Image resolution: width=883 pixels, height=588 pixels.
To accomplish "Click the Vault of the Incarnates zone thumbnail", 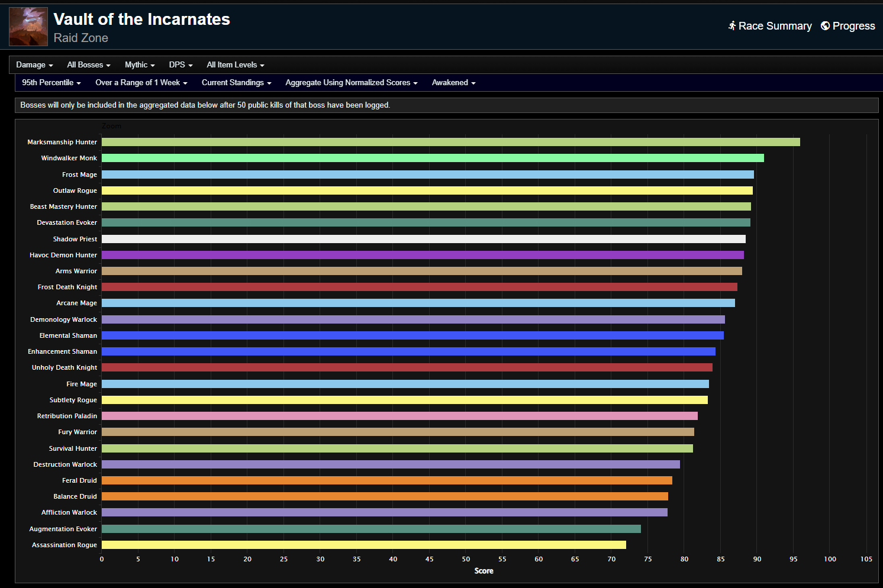I will point(28,27).
